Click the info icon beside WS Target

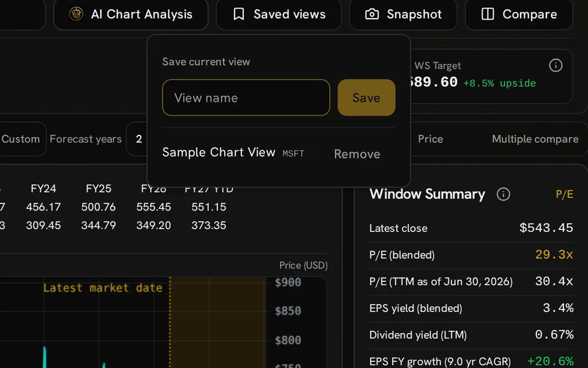(x=556, y=66)
